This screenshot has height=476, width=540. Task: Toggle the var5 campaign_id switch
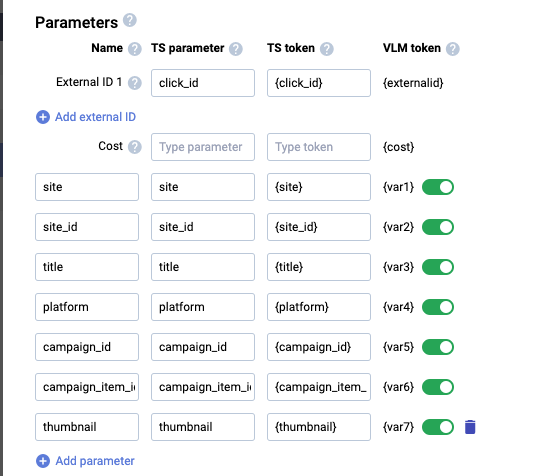tap(438, 347)
